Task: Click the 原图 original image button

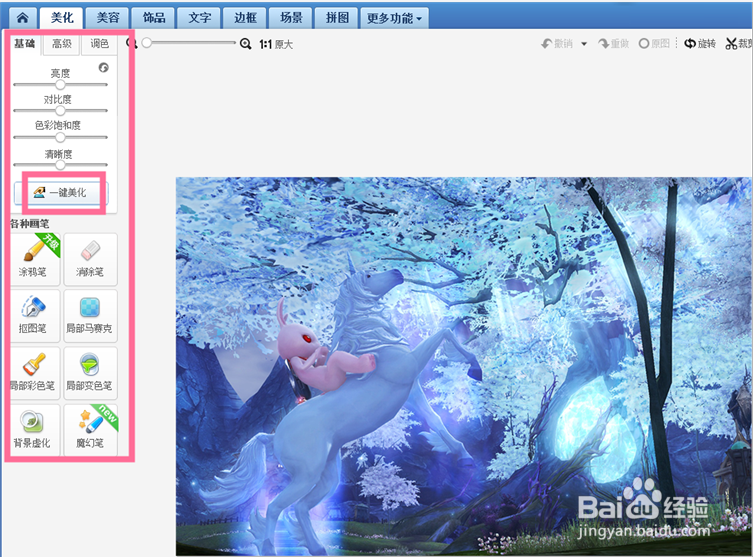Action: 654,44
